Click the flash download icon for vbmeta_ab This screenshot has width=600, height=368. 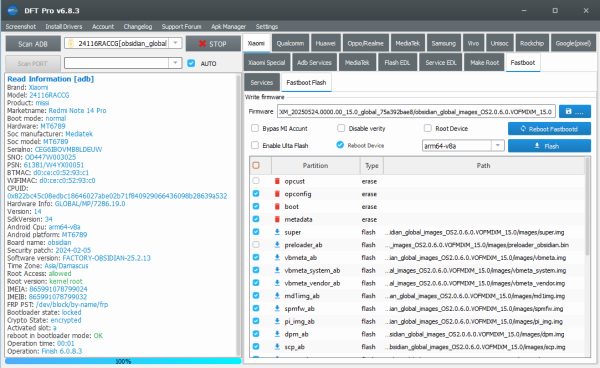[277, 257]
